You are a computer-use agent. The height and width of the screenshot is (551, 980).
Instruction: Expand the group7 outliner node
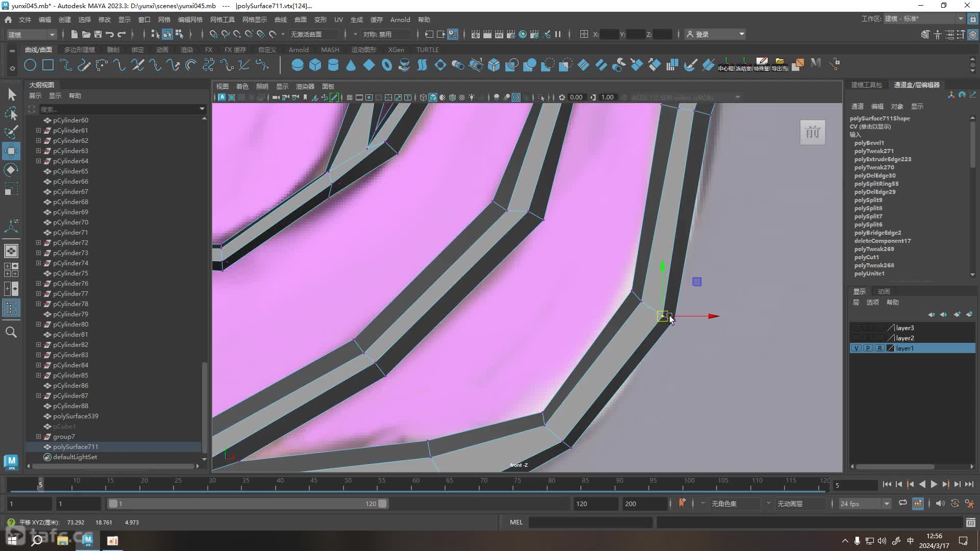38,437
